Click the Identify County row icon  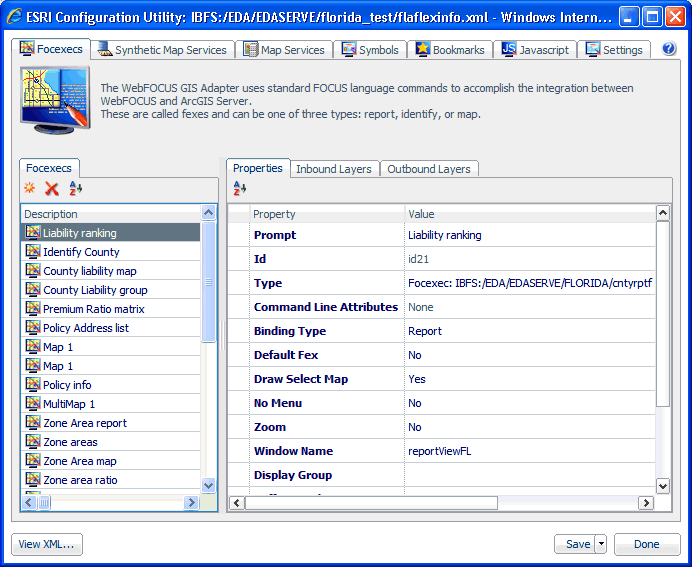[x=33, y=251]
